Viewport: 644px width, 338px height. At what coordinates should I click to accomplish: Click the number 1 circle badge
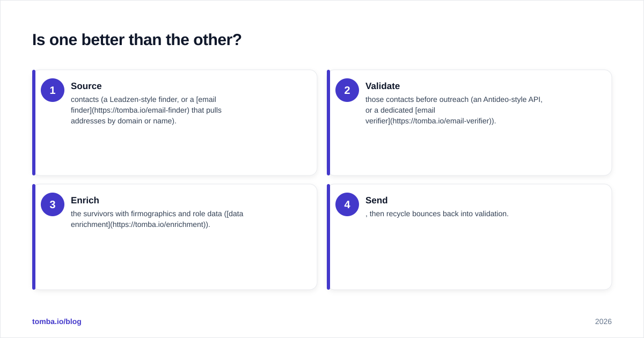pos(53,90)
